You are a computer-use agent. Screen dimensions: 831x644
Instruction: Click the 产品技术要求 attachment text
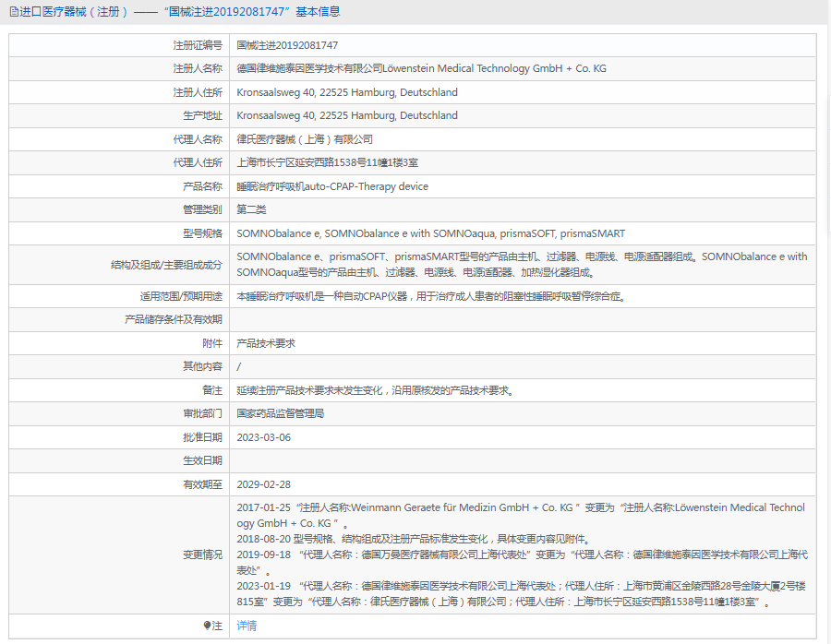[x=266, y=343]
